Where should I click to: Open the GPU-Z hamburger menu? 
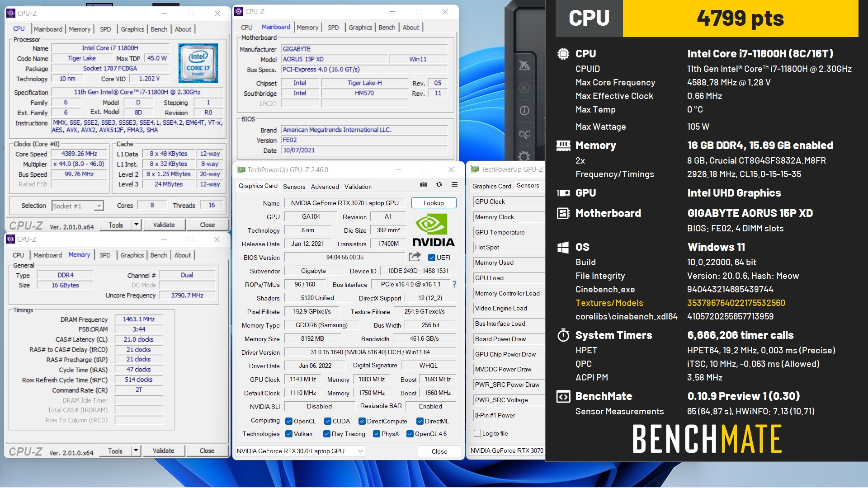(x=454, y=185)
